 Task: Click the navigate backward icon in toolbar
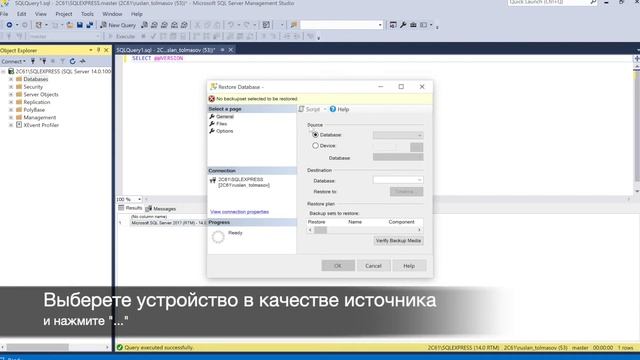click(x=9, y=25)
